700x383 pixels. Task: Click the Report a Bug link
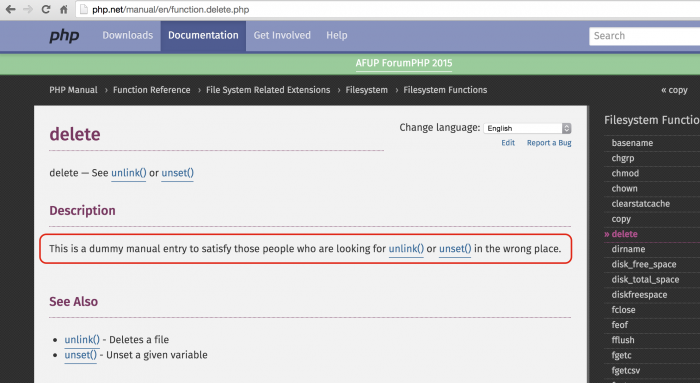pyautogui.click(x=549, y=143)
